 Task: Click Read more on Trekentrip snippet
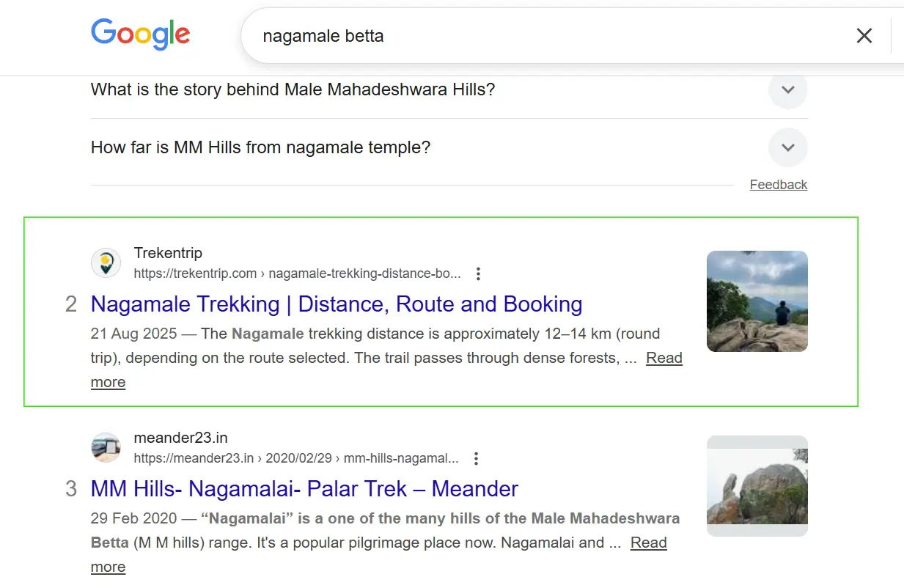664,358
